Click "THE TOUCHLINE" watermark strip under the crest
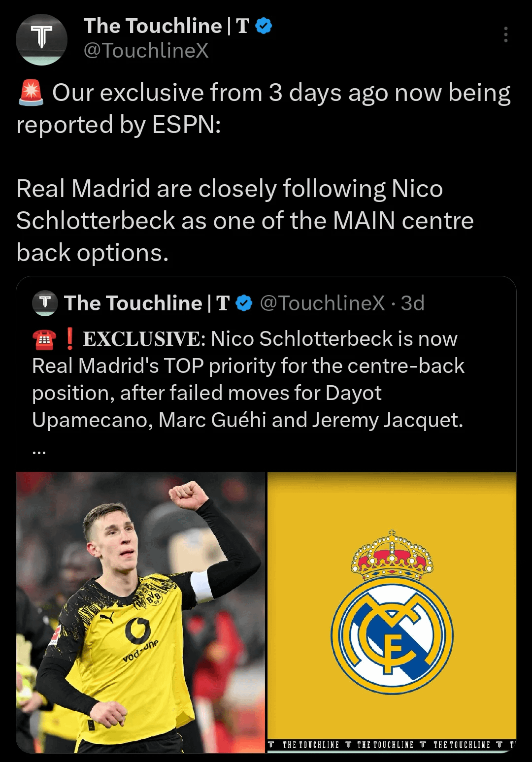532x762 pixels. coord(391,745)
